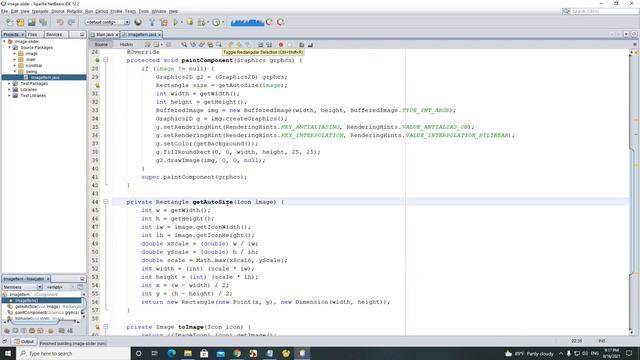Open the empty filter dropdown in Navigator
The width and height of the screenshot is (640, 360).
click(x=60, y=287)
